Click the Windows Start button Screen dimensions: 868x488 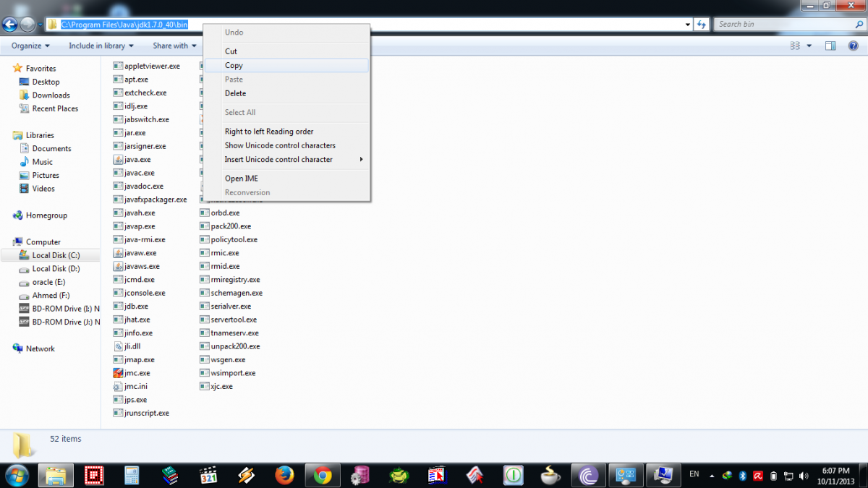coord(17,475)
